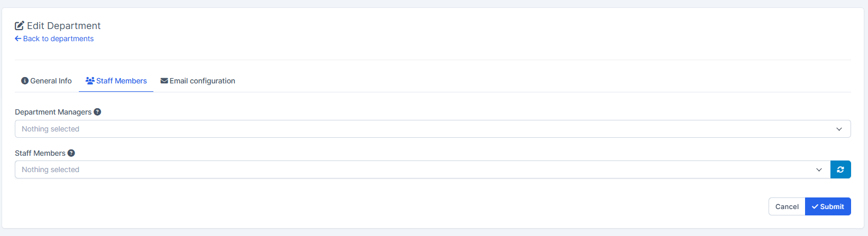Image resolution: width=868 pixels, height=236 pixels.
Task: Click the envelope icon on Email configuration
Action: [164, 81]
